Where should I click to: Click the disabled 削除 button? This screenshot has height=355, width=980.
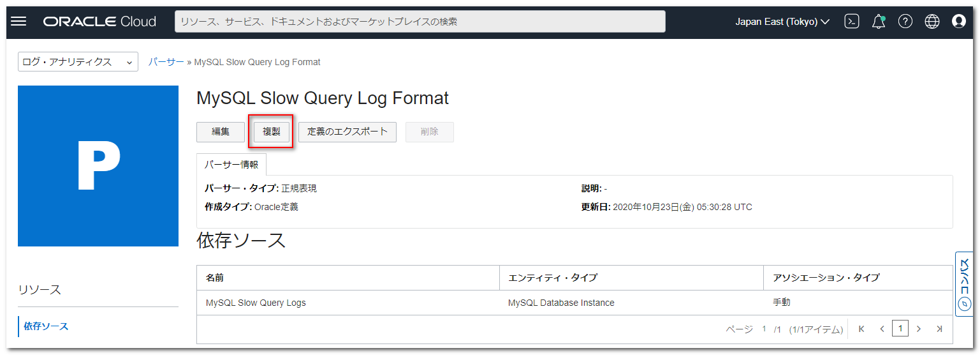430,132
